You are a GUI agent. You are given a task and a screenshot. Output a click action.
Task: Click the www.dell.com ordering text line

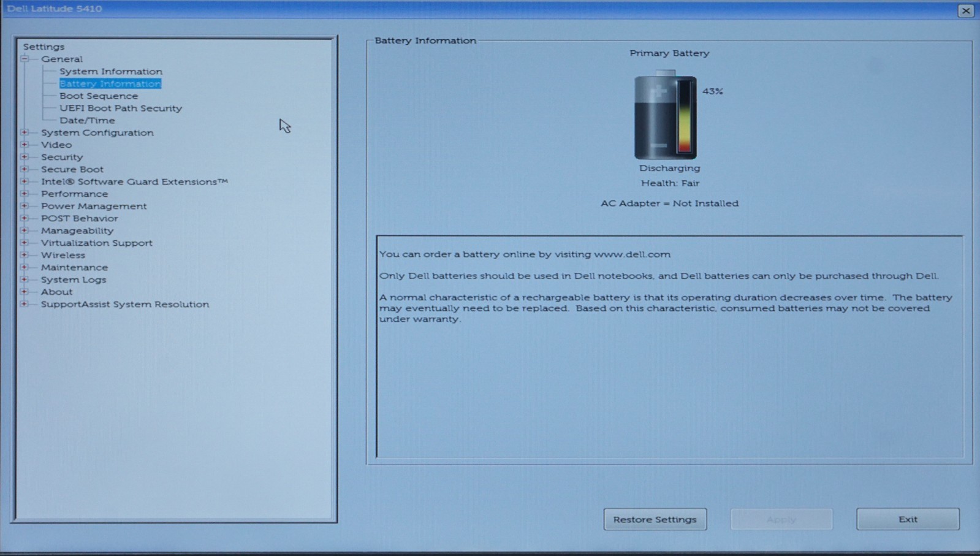pyautogui.click(x=525, y=254)
